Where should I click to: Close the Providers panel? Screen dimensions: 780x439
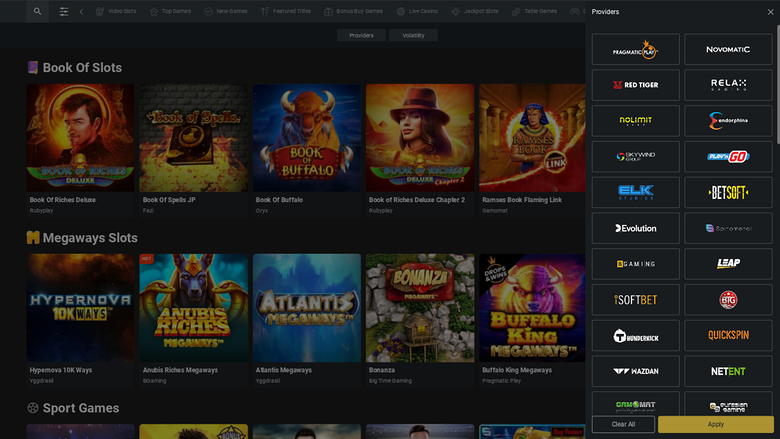coord(769,12)
